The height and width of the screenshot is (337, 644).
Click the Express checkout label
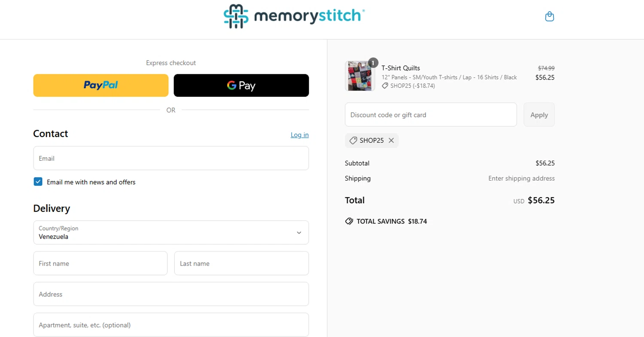pyautogui.click(x=171, y=63)
